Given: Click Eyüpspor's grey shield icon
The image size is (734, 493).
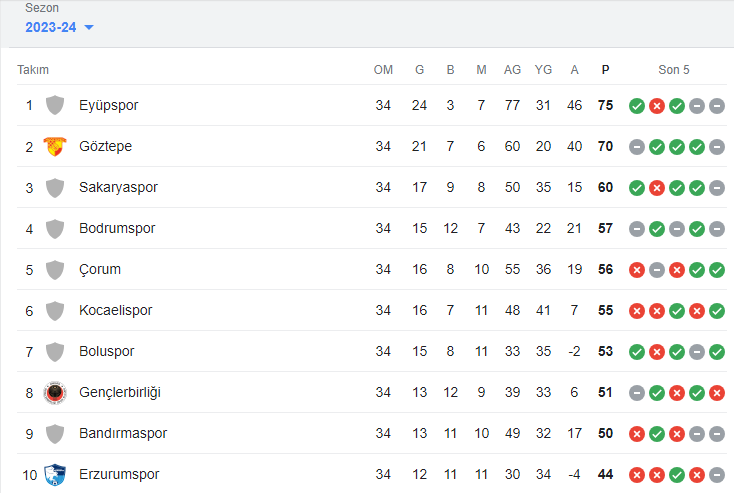Looking at the screenshot, I should 55,105.
